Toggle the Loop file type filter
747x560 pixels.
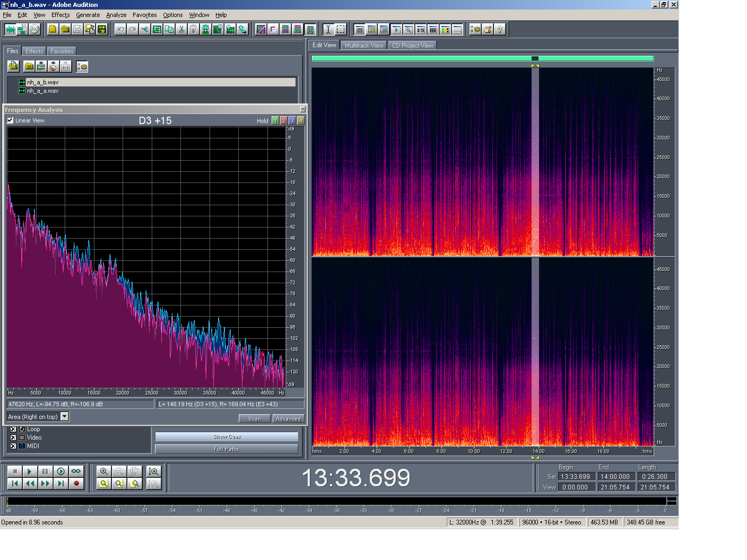13,429
